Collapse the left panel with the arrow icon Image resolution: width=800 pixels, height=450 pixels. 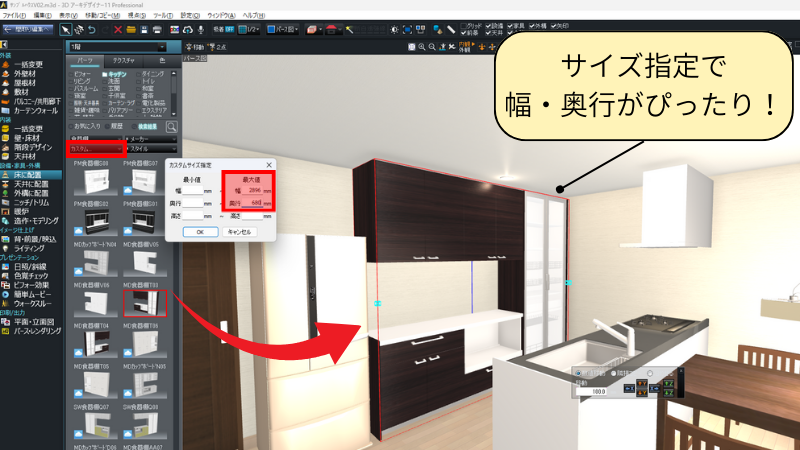pyautogui.click(x=4, y=45)
